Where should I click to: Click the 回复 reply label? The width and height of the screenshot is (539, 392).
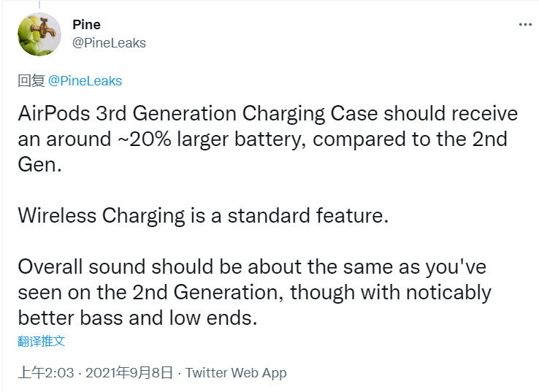(x=31, y=80)
